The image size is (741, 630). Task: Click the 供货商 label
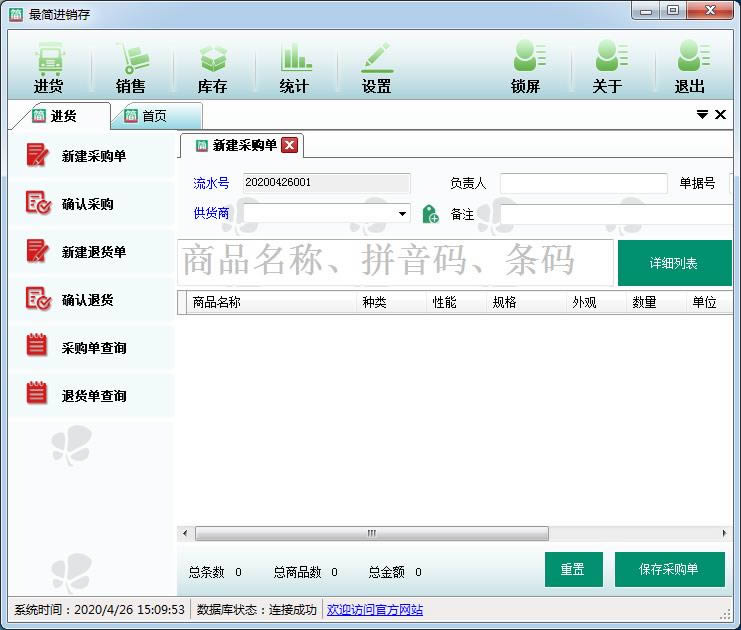coord(211,213)
